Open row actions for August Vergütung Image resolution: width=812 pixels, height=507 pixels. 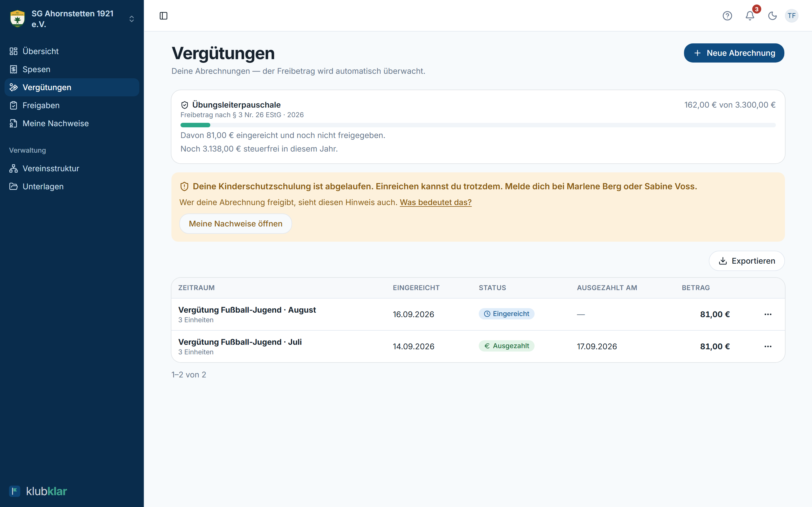(x=768, y=314)
